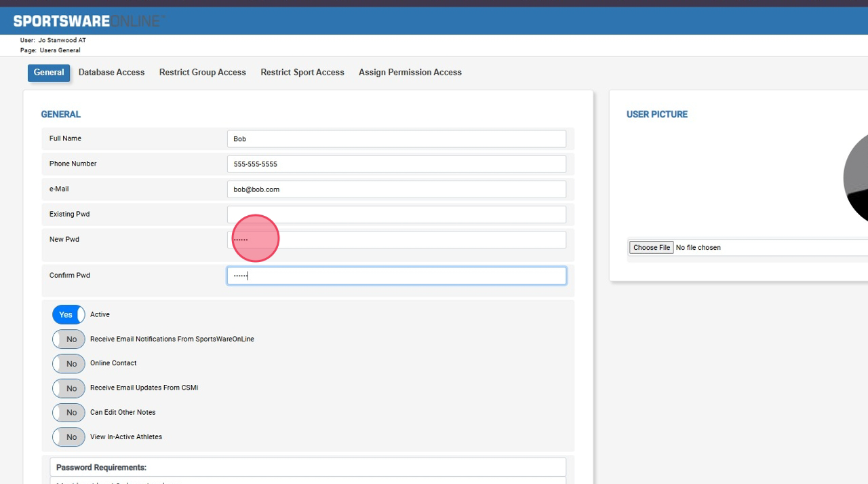Enable View In-Active Athletes toggle

tap(68, 437)
